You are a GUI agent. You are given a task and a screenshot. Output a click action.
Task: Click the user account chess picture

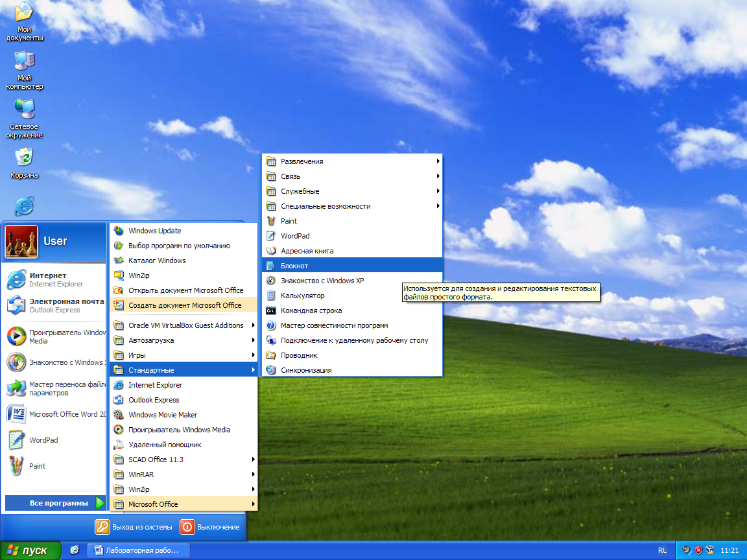coord(21,242)
